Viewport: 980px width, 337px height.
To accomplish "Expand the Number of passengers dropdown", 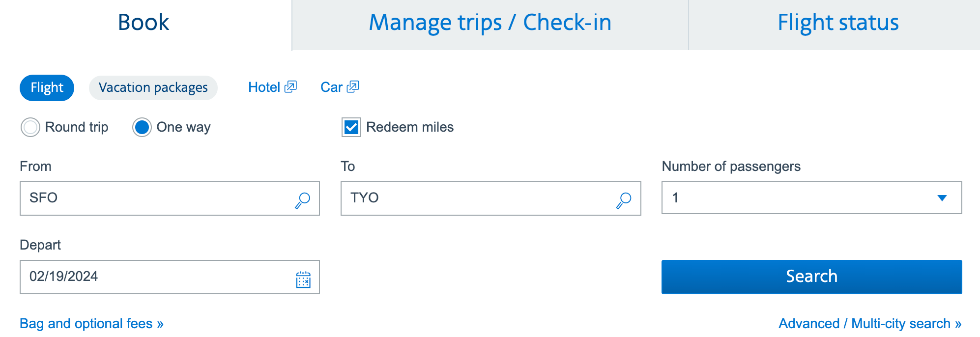I will coord(811,198).
